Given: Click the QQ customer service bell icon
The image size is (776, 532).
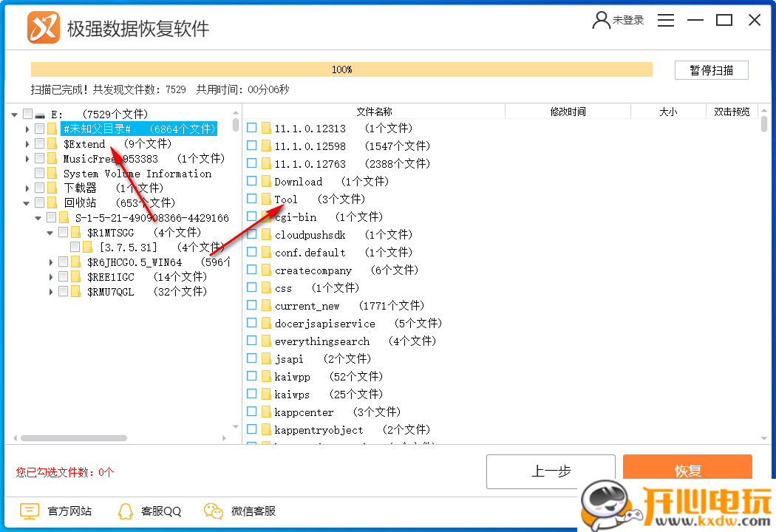Looking at the screenshot, I should (126, 511).
